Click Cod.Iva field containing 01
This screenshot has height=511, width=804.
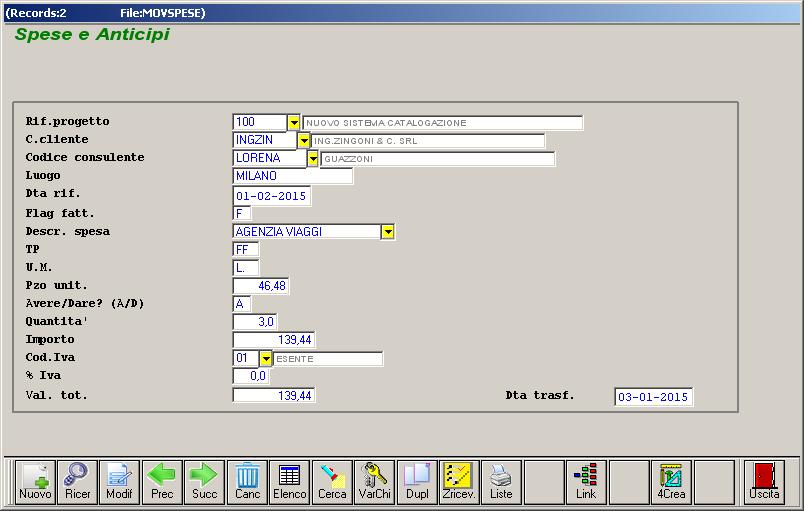pos(246,358)
